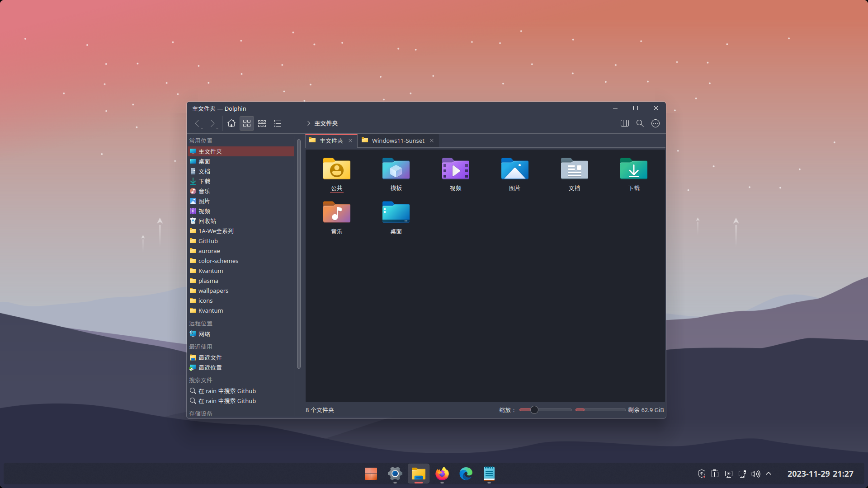Viewport: 868px width, 488px height.
Task: Open the volume control in system tray
Action: (x=755, y=474)
